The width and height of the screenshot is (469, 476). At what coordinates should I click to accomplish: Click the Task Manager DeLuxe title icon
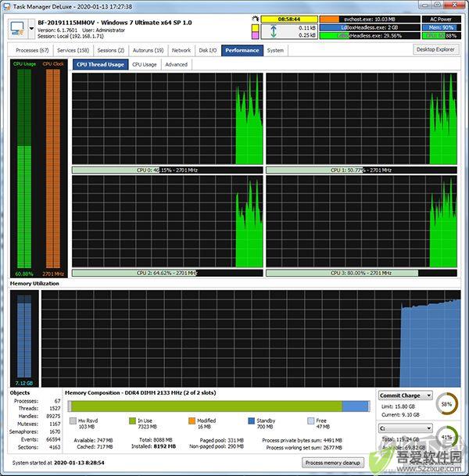[x=7, y=6]
